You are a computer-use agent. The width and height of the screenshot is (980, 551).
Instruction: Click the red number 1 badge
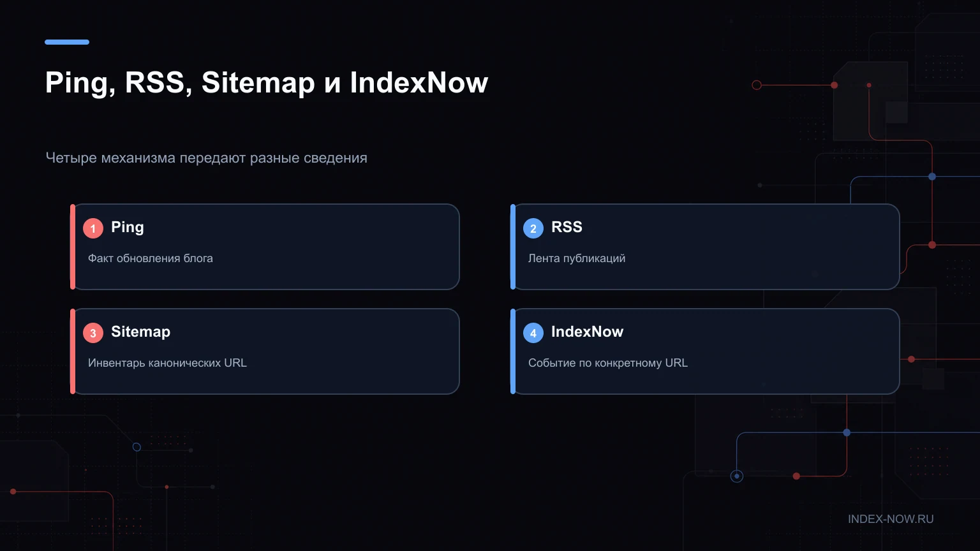[93, 228]
